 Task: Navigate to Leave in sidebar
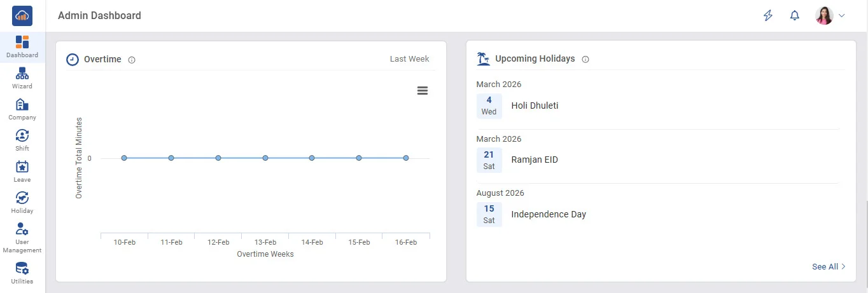click(x=22, y=171)
